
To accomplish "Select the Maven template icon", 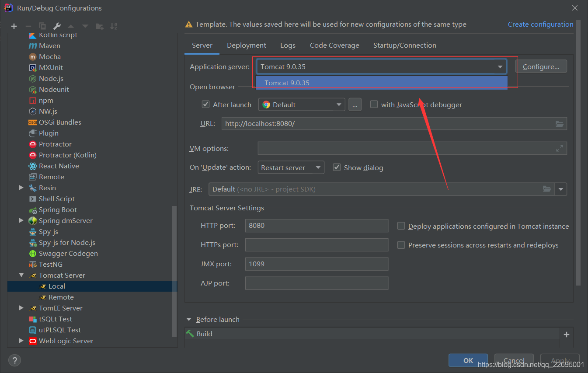I will [33, 46].
